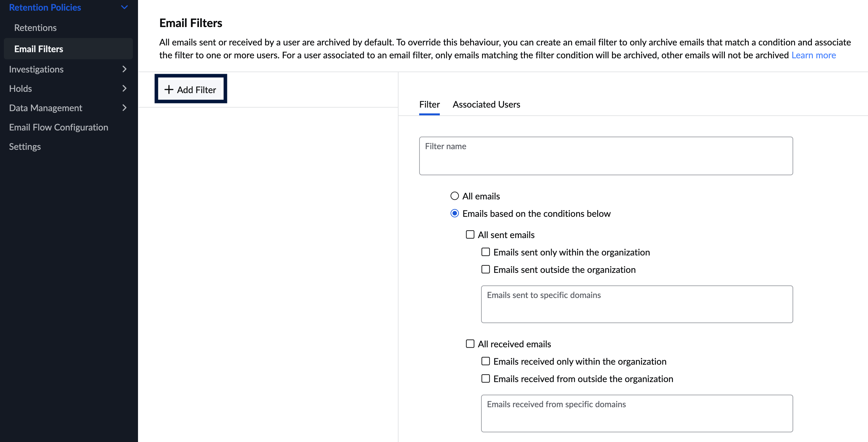Screen dimensions: 868x442
Task: Enable Emails received only within the organization
Action: tap(486, 361)
